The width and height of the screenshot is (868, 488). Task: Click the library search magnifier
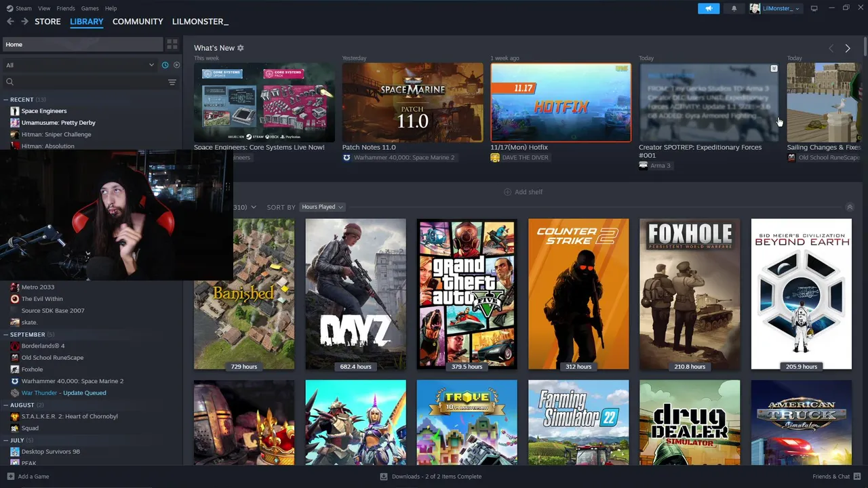pyautogui.click(x=9, y=82)
